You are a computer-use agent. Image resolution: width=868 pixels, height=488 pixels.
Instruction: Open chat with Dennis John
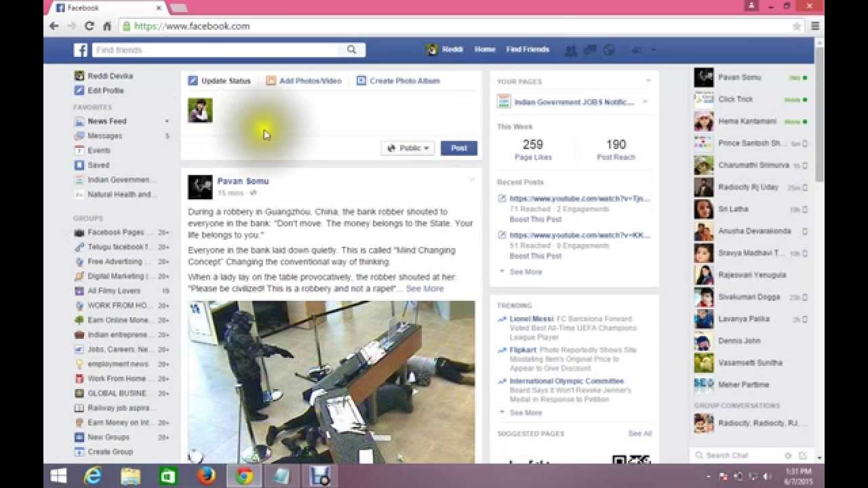tap(751, 341)
